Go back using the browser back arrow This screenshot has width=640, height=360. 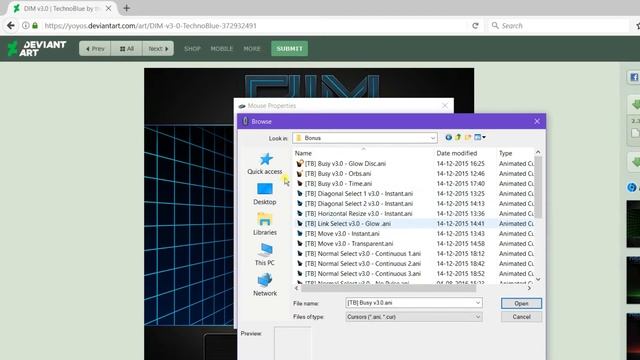11,26
